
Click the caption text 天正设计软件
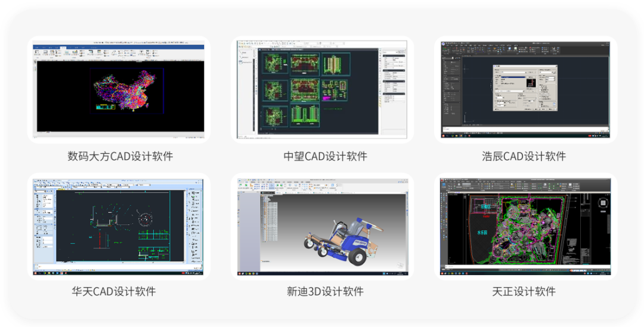524,292
